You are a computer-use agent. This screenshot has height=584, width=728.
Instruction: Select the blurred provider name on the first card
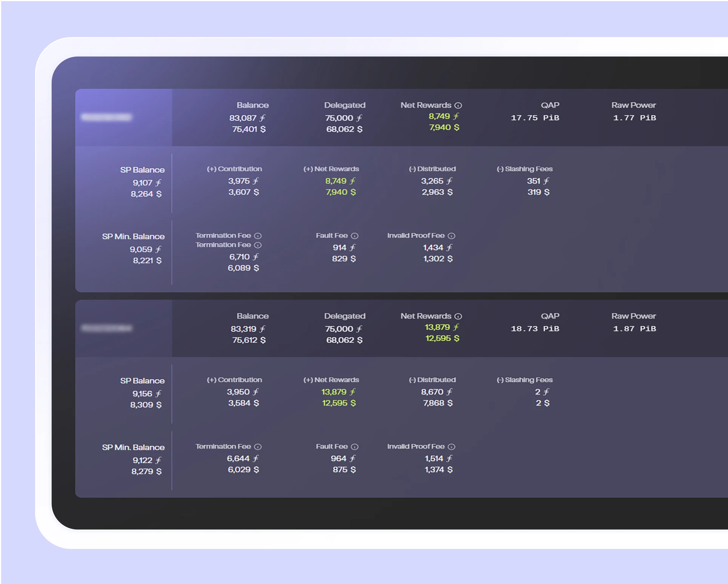point(107,116)
